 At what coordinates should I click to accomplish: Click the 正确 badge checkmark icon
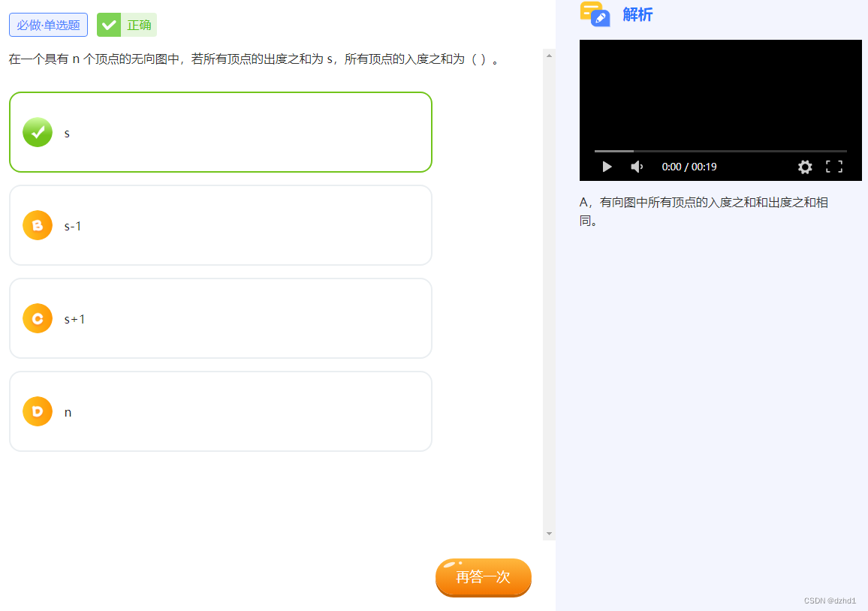pos(107,24)
